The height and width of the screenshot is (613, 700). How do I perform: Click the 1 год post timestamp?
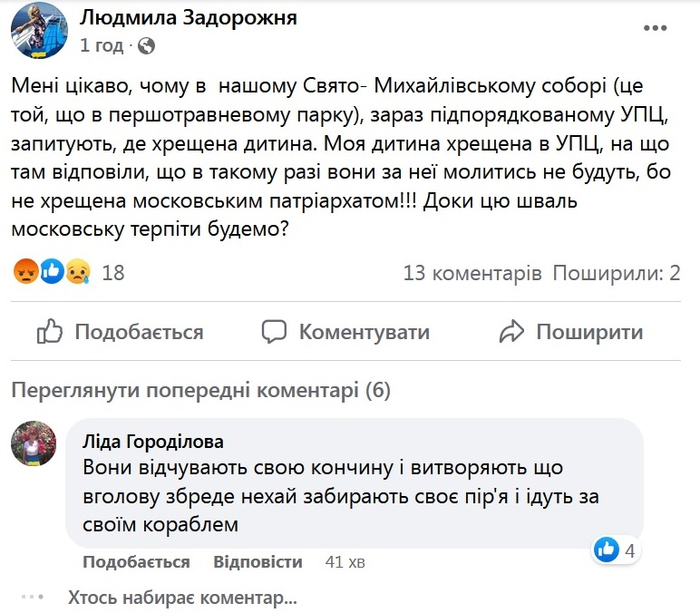[x=102, y=45]
